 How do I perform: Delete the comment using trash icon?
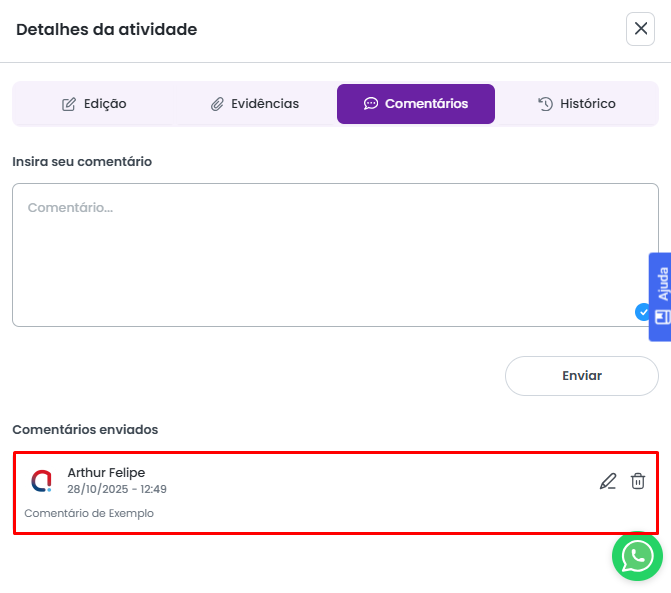[638, 481]
